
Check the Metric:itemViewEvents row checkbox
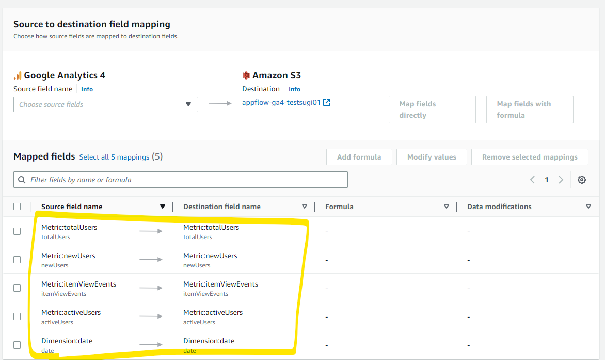(x=17, y=288)
